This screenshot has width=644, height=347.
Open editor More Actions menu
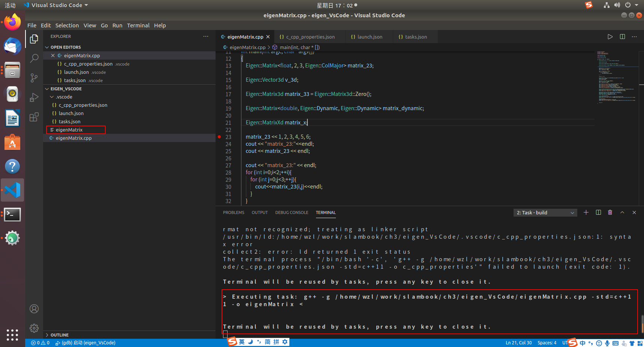[x=634, y=37]
